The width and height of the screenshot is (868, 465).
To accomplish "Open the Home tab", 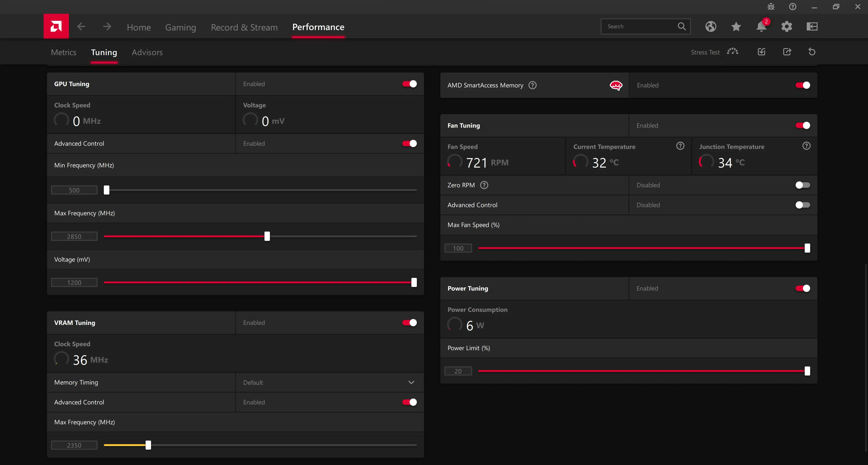I will 139,27.
